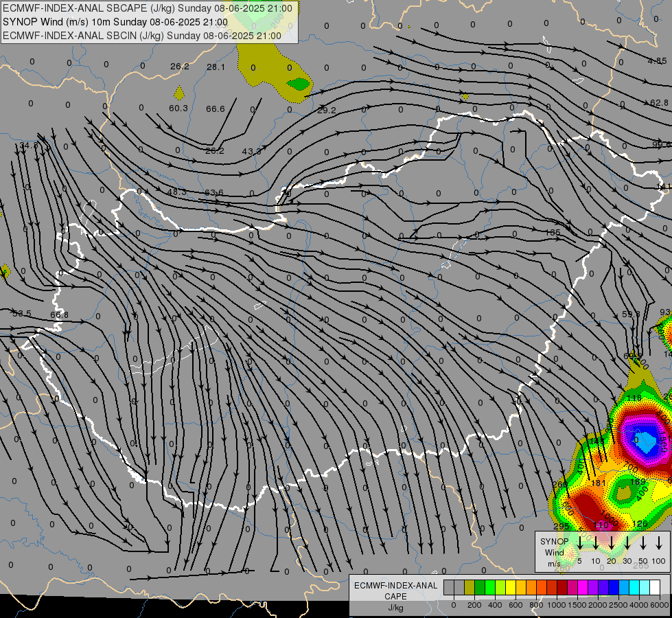Viewport: 672px width, 618px height.
Task: Click the 2000 label in CAPE legend
Action: (598, 605)
